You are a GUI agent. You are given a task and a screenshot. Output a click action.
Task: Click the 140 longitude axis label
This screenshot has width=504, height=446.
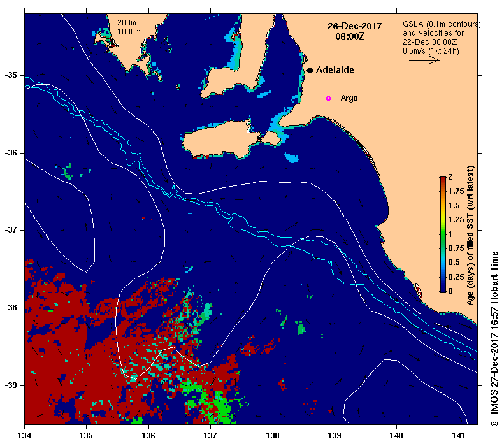[x=397, y=435]
